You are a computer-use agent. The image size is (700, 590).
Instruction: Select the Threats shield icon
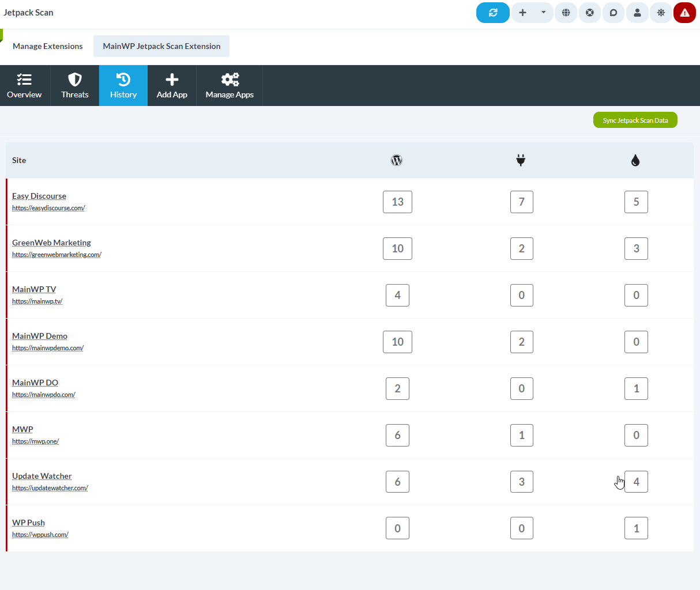[x=74, y=85]
